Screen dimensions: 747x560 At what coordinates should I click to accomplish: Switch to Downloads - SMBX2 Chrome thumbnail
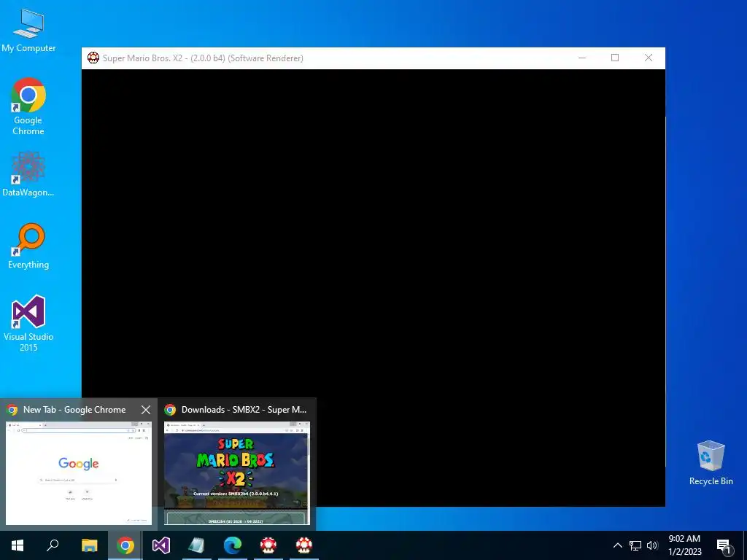(x=237, y=472)
